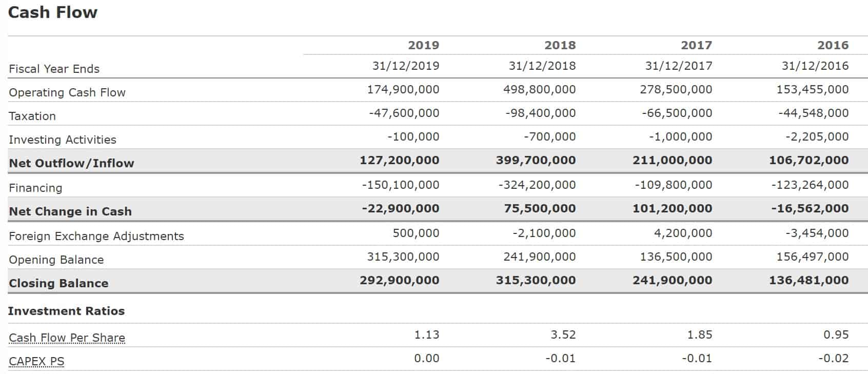Click the Cash Flow heading
Viewport: 868px width, 374px height.
pos(53,12)
